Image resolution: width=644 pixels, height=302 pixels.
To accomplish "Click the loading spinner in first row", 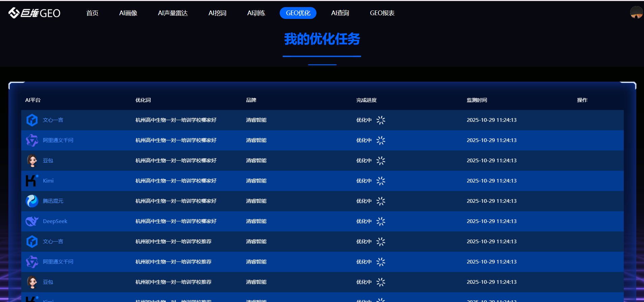I will (x=380, y=120).
